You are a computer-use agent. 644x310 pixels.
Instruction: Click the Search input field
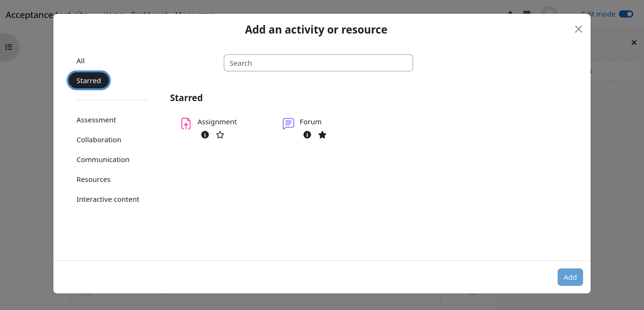point(318,63)
